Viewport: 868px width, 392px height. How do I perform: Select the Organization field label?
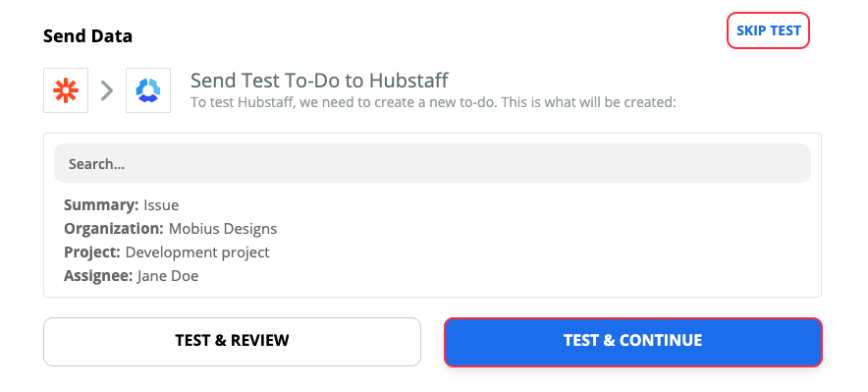114,229
